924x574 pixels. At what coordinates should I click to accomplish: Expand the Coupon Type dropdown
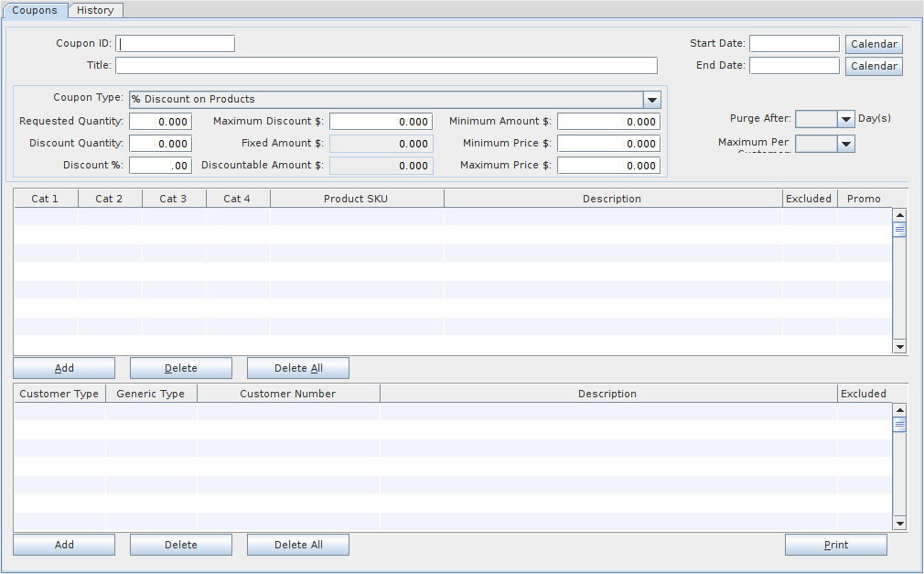pos(651,100)
